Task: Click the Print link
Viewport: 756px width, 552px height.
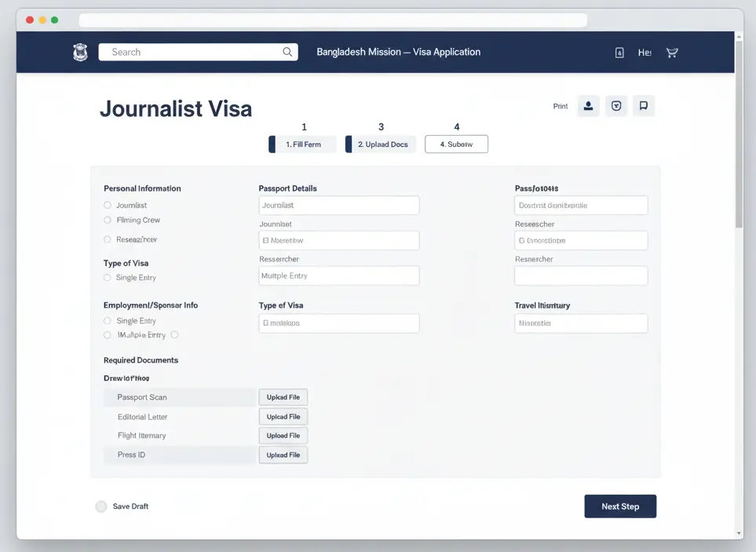Action: coord(561,106)
